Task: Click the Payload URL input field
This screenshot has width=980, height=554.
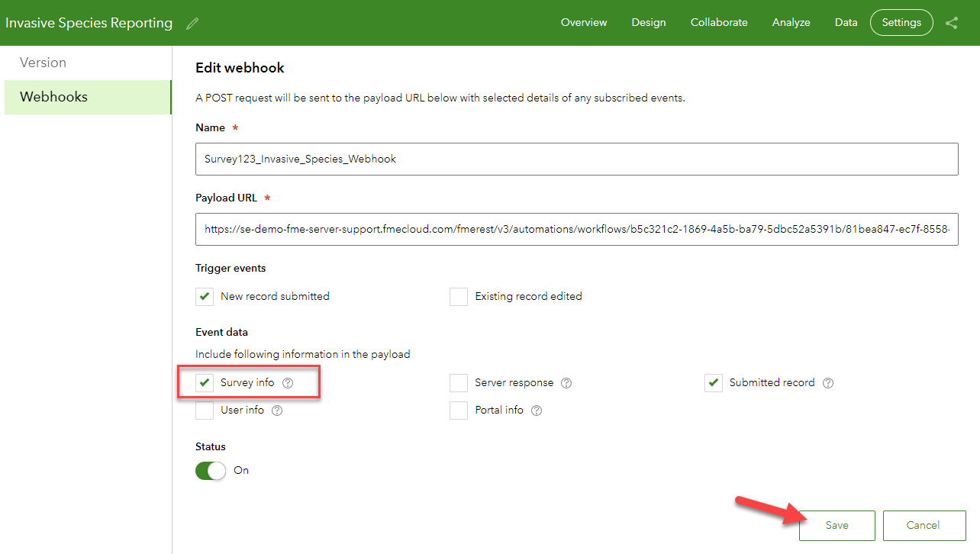Action: [576, 229]
